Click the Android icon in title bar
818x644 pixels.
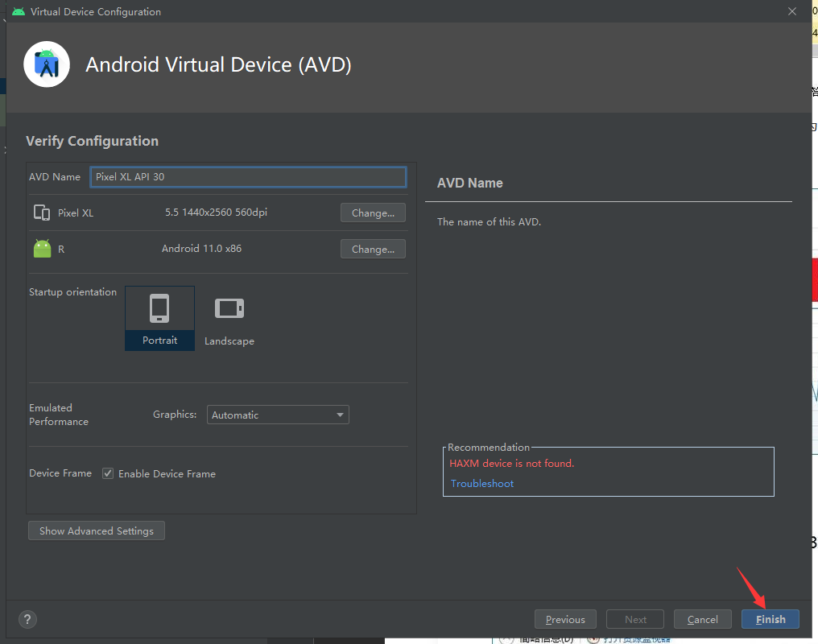click(x=19, y=11)
